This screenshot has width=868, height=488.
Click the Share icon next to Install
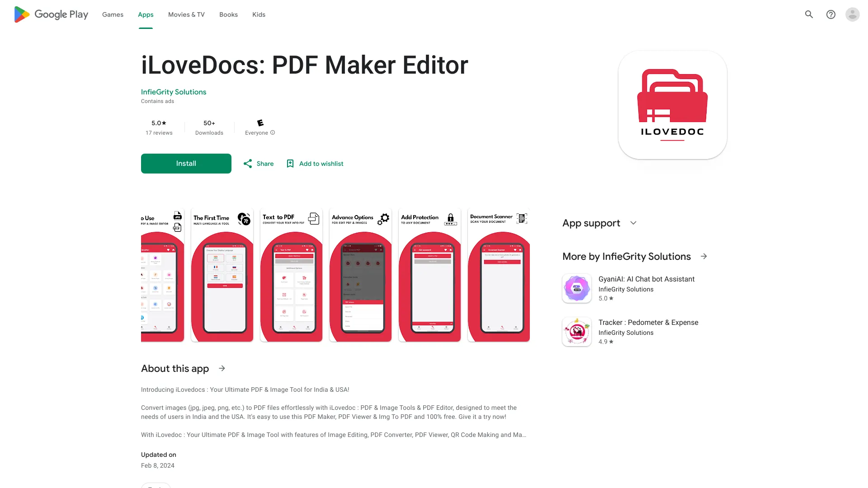[x=248, y=164]
